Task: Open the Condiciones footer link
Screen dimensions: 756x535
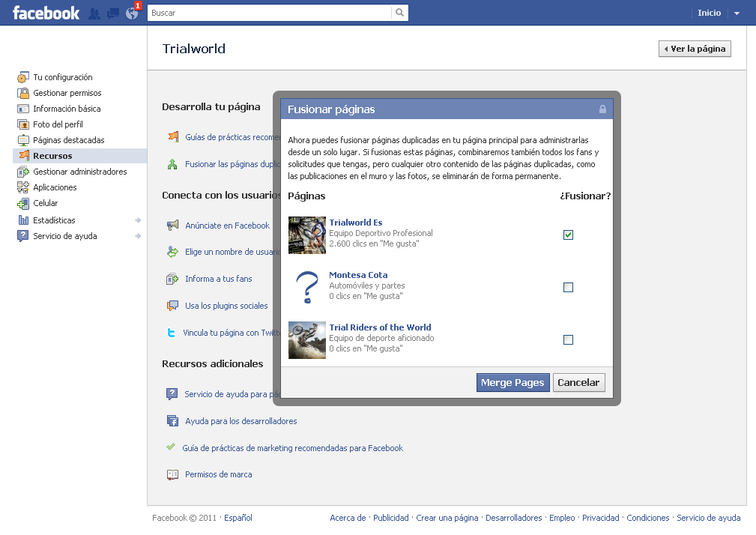Action: 648,518
